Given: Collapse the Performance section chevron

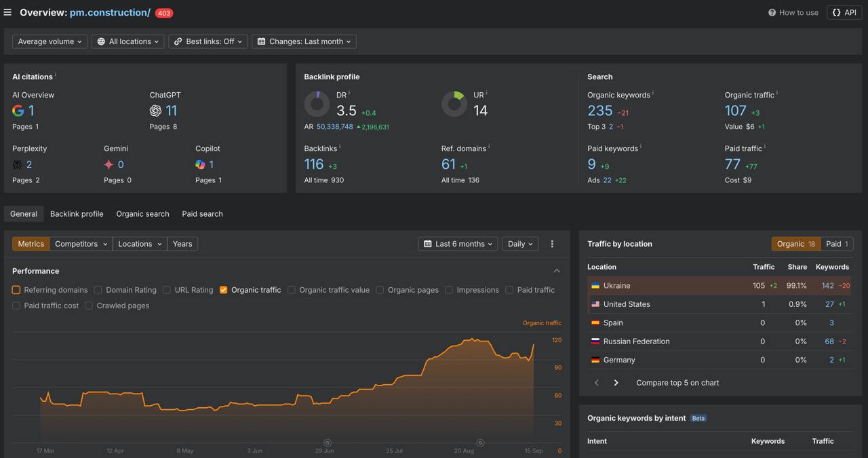Looking at the screenshot, I should (x=557, y=271).
